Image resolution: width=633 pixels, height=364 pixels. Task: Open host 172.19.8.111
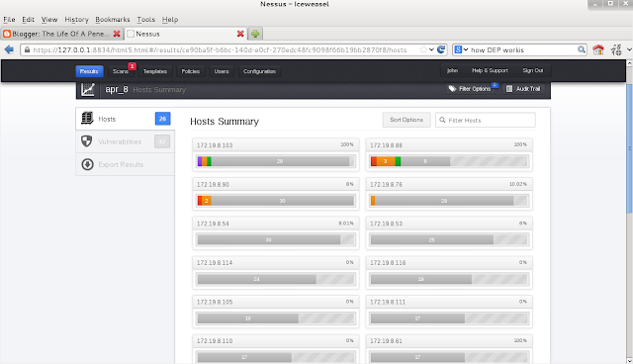point(449,312)
